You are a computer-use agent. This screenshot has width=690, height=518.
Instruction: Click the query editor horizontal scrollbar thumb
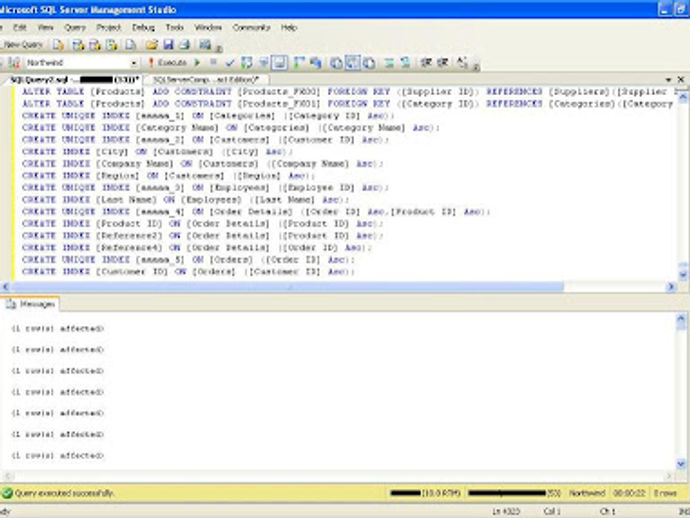pyautogui.click(x=287, y=287)
